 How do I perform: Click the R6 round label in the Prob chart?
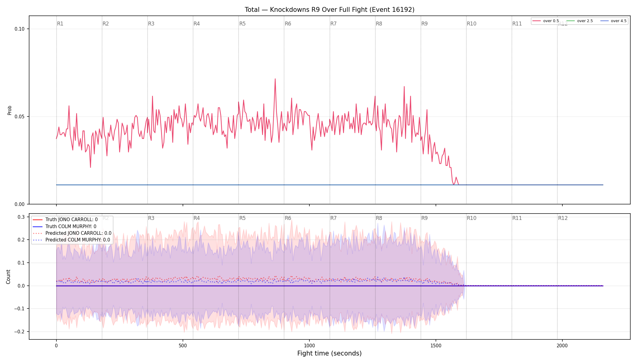288,24
